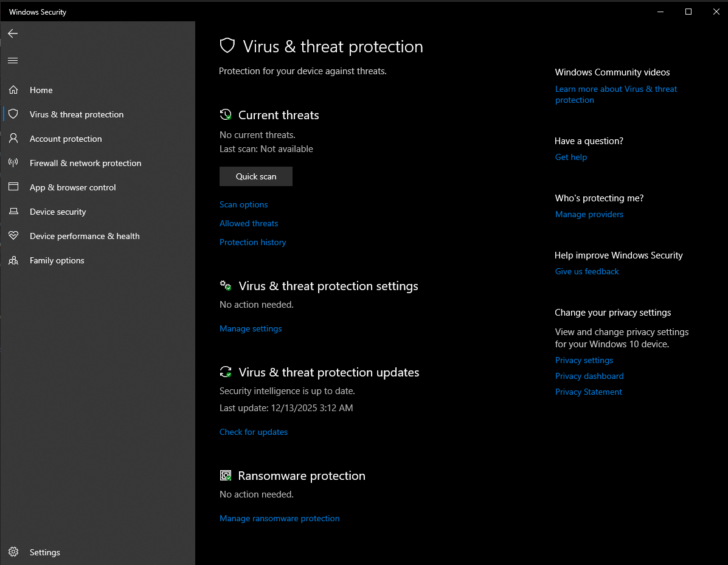Image resolution: width=728 pixels, height=565 pixels.
Task: Select Device performance & health heart icon
Action: point(13,236)
